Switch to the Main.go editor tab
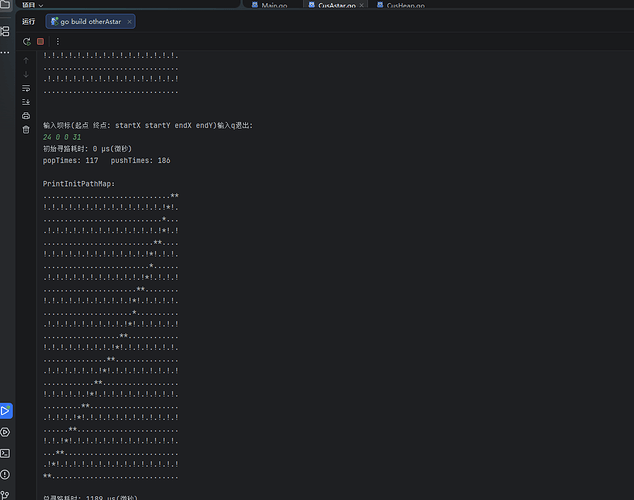The height and width of the screenshot is (500, 634). [x=269, y=5]
